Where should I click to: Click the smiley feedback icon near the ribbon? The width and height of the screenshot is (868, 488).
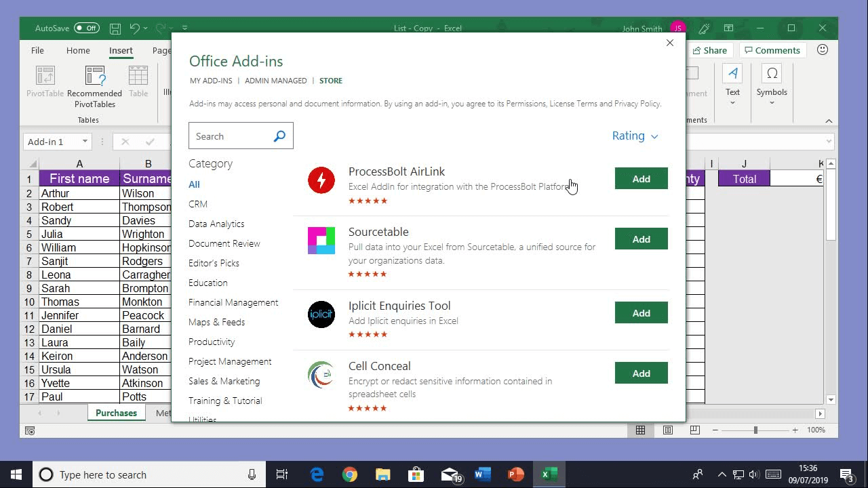point(823,49)
